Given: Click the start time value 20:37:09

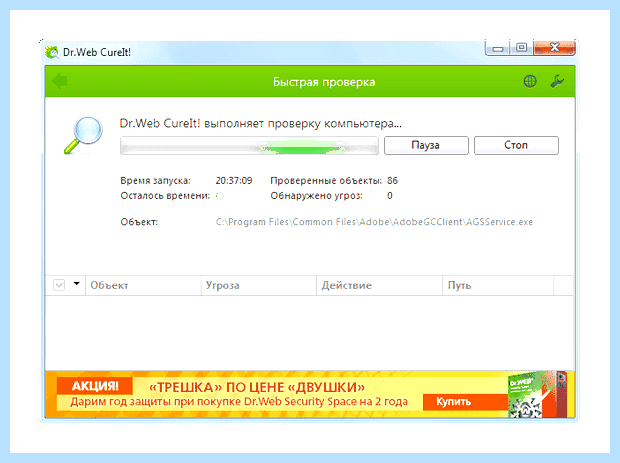Looking at the screenshot, I should click(x=234, y=181).
